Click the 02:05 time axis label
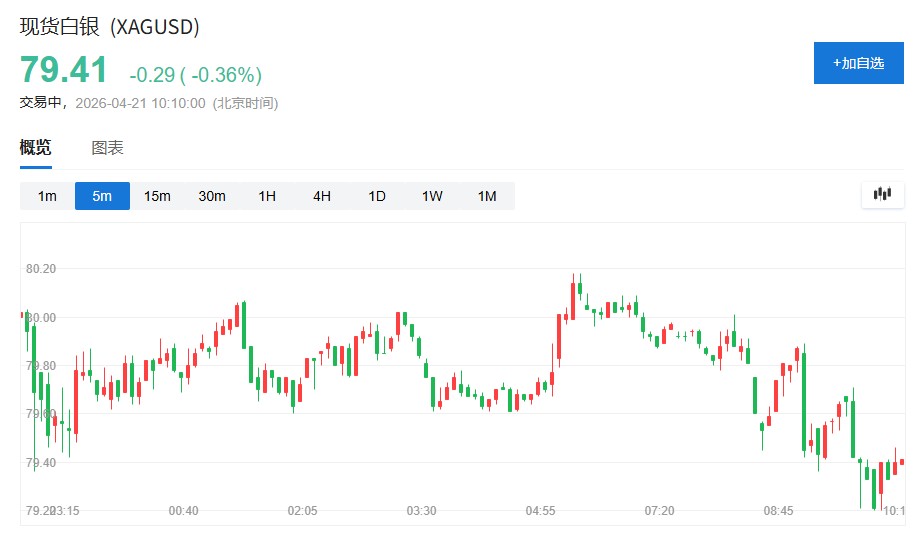This screenshot has height=540, width=917. tap(302, 511)
